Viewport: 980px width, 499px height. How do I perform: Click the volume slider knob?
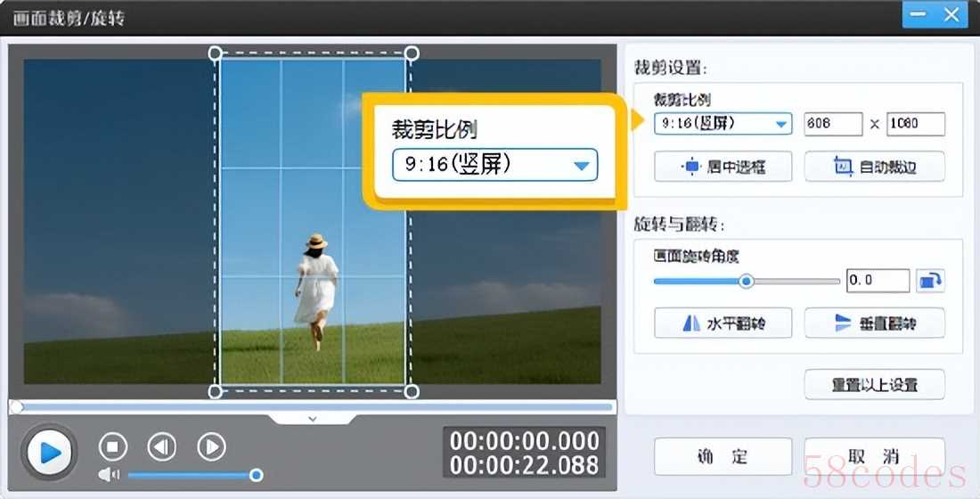256,475
